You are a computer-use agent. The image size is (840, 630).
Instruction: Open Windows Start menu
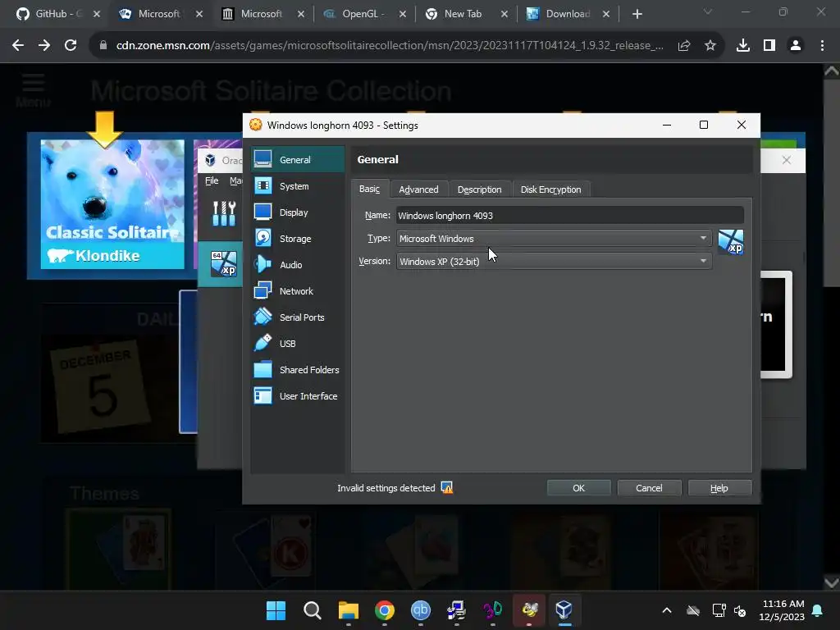(276, 610)
